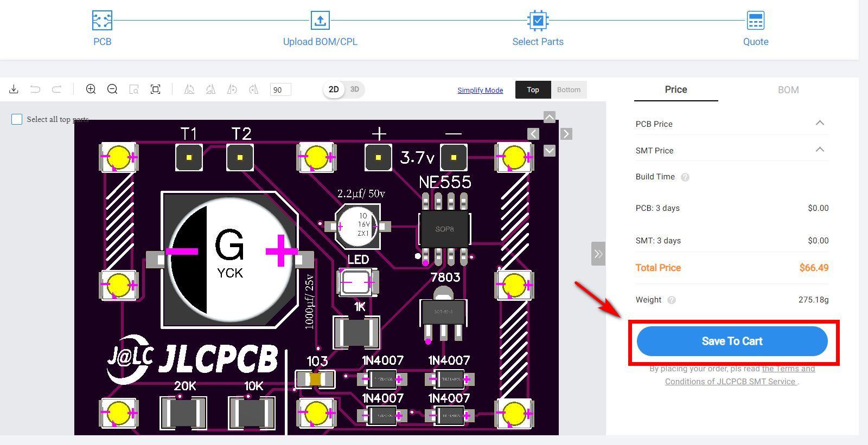
Task: Click the second rotate triangle icon
Action: (210, 89)
